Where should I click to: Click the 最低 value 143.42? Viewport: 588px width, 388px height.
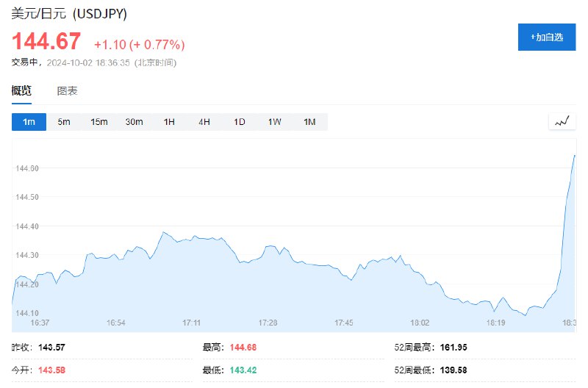tap(243, 370)
